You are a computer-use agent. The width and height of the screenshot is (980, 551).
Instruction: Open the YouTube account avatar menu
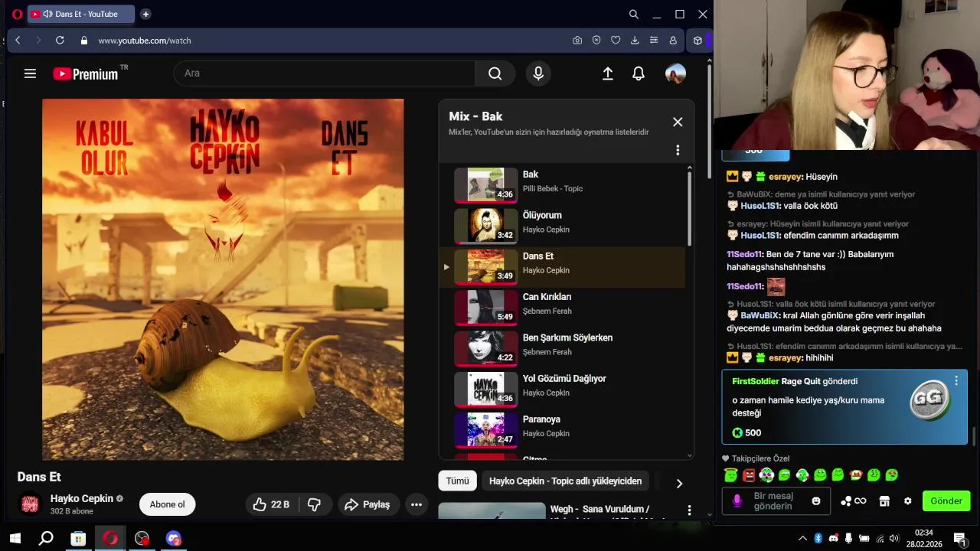(675, 73)
